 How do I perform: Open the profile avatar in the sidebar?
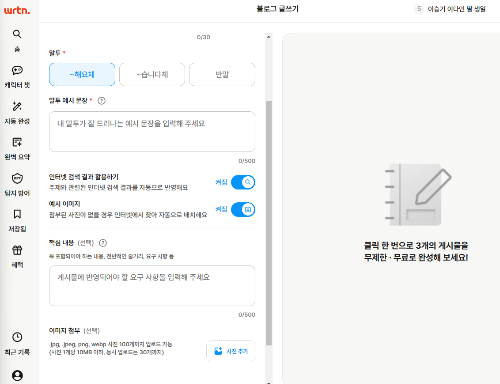[x=17, y=376]
